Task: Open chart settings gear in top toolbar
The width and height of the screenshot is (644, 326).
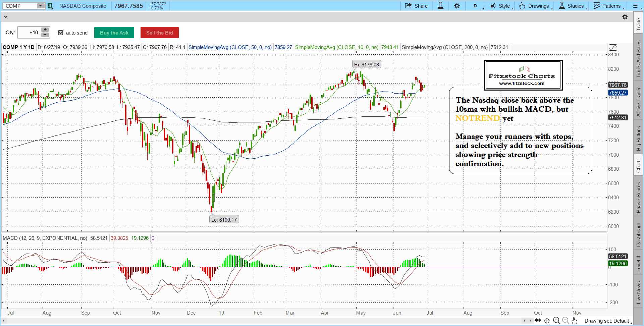Action: 457,6
